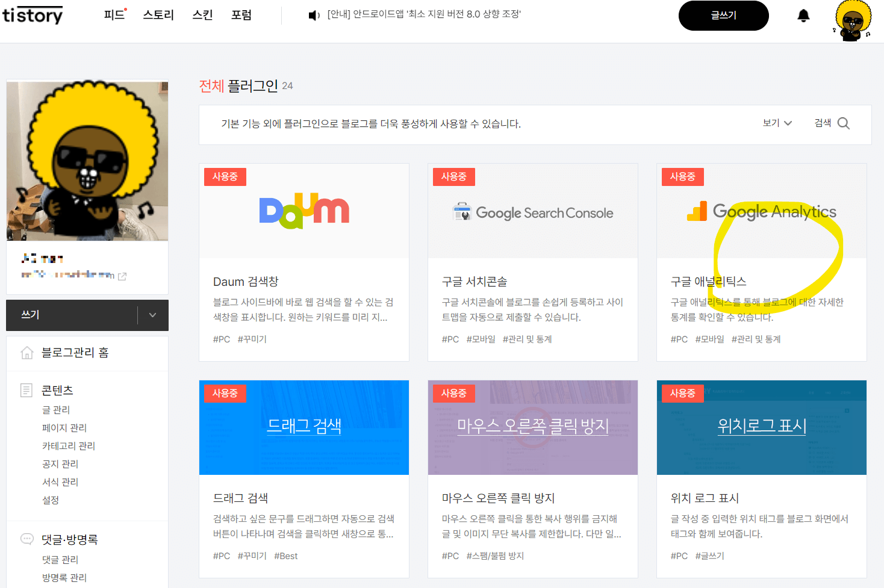Click the 댓글·방명록 speech bubble icon

26,539
